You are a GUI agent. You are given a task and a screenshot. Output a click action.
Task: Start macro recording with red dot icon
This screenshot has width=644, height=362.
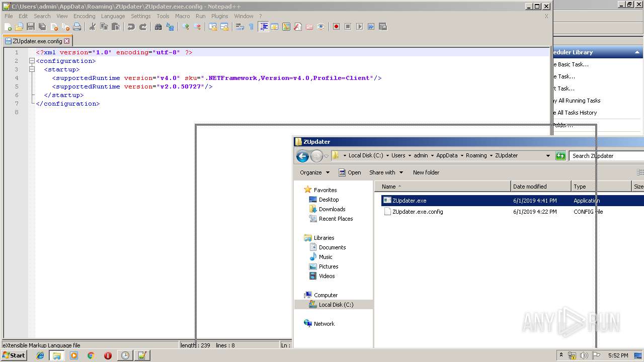click(336, 27)
